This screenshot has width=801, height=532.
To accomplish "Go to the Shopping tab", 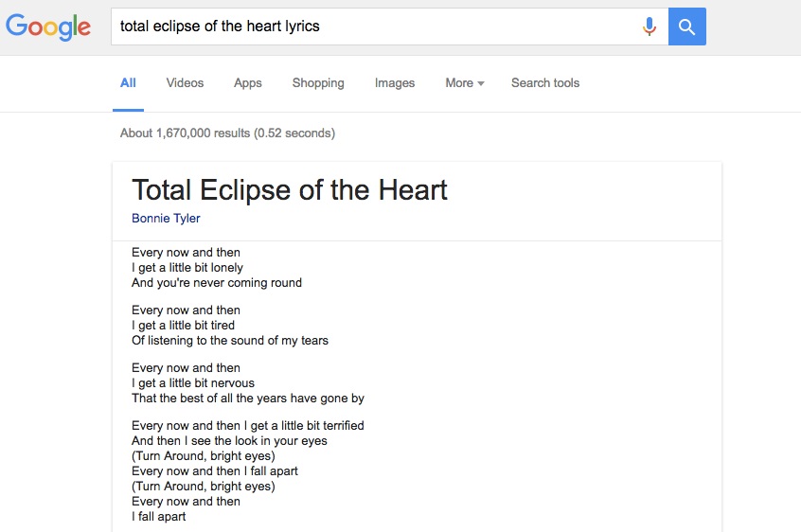I will coord(318,83).
